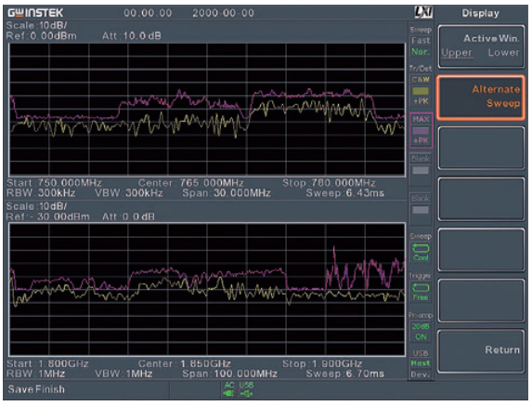Click the Save Finish status message

click(36, 389)
